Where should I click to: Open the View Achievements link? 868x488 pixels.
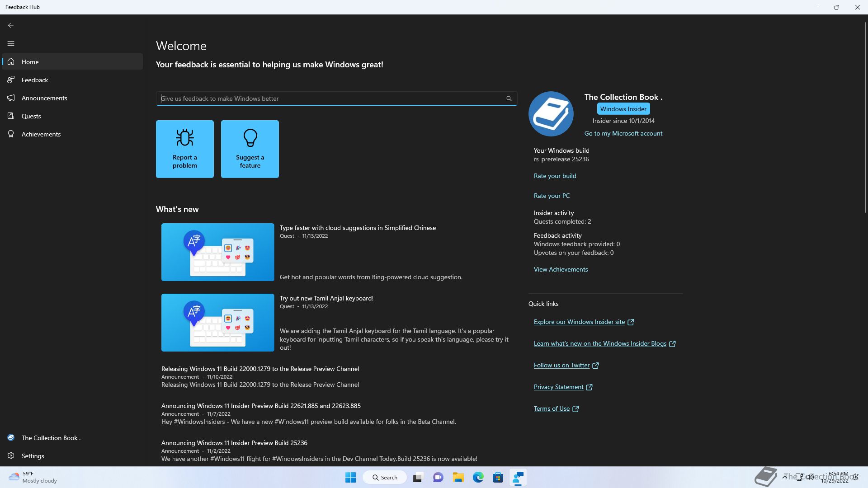(x=561, y=269)
